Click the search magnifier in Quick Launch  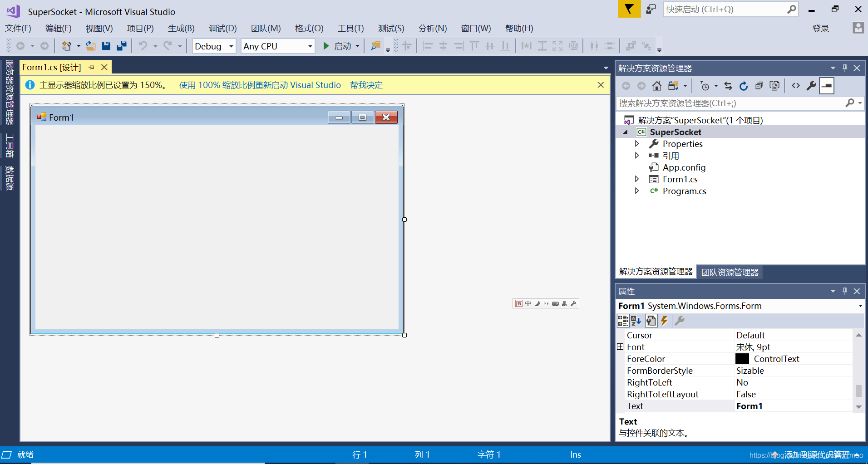(792, 9)
